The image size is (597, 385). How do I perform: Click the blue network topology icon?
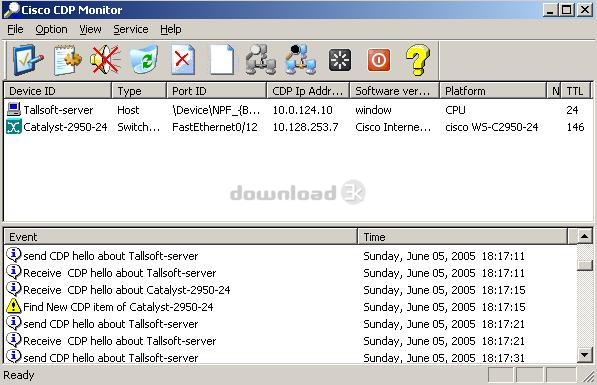(x=300, y=60)
